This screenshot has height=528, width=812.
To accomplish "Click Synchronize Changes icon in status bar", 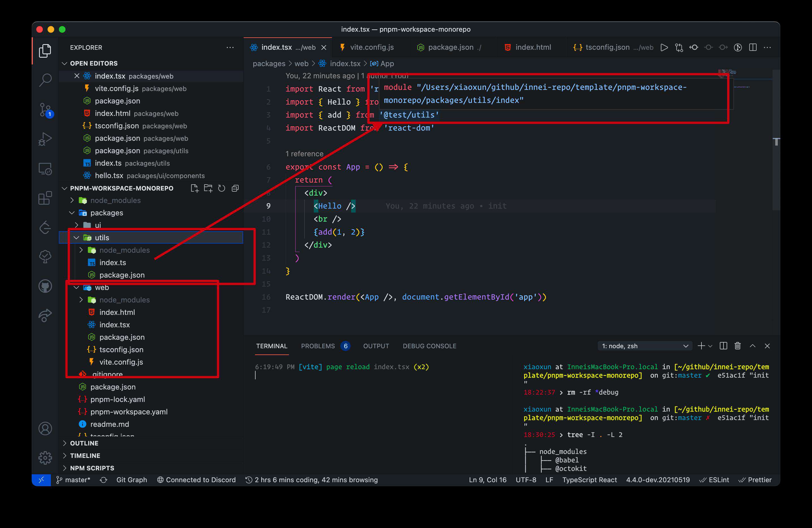I will coord(103,480).
